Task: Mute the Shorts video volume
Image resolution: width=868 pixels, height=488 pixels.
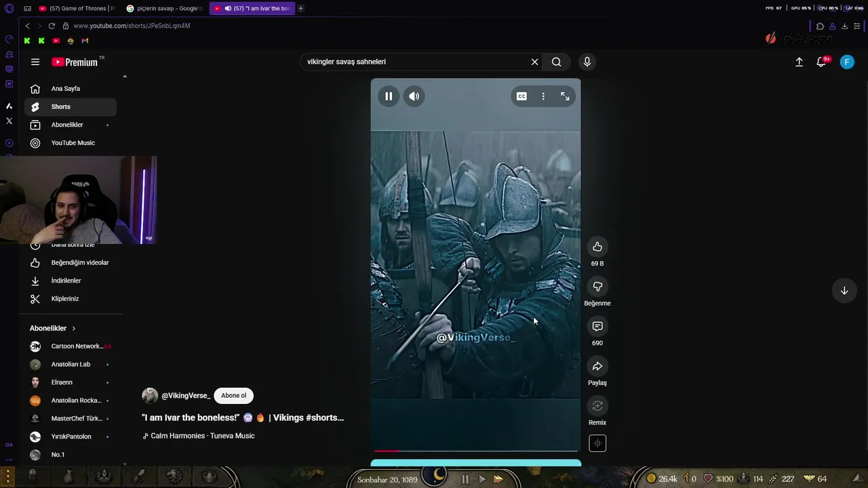Action: pos(414,96)
